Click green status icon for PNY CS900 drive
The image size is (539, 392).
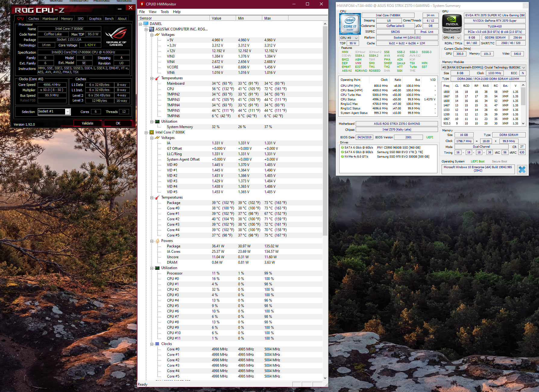coord(342,148)
